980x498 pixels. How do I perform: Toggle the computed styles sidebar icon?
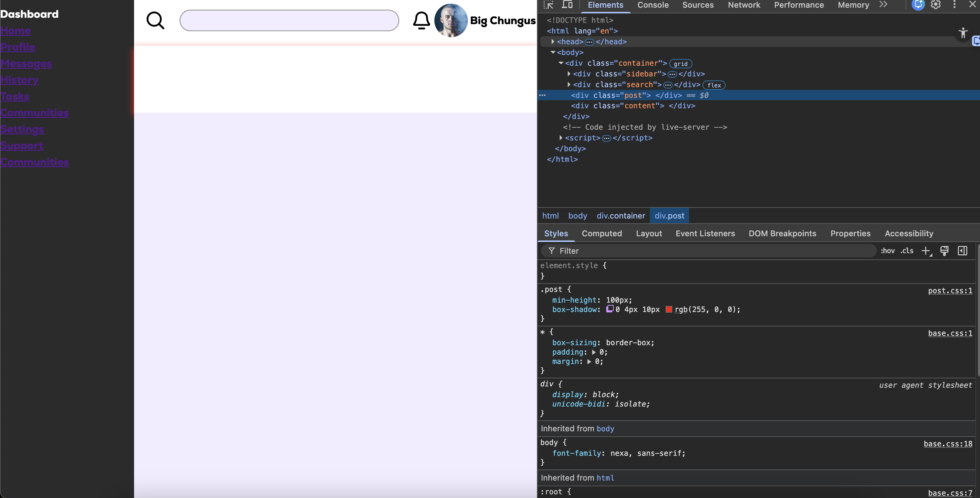[963, 251]
